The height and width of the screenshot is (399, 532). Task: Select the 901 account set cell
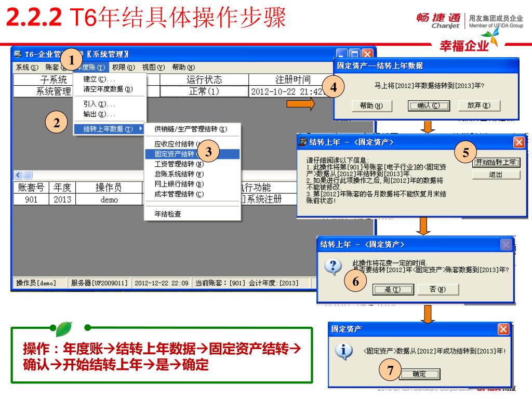click(31, 199)
